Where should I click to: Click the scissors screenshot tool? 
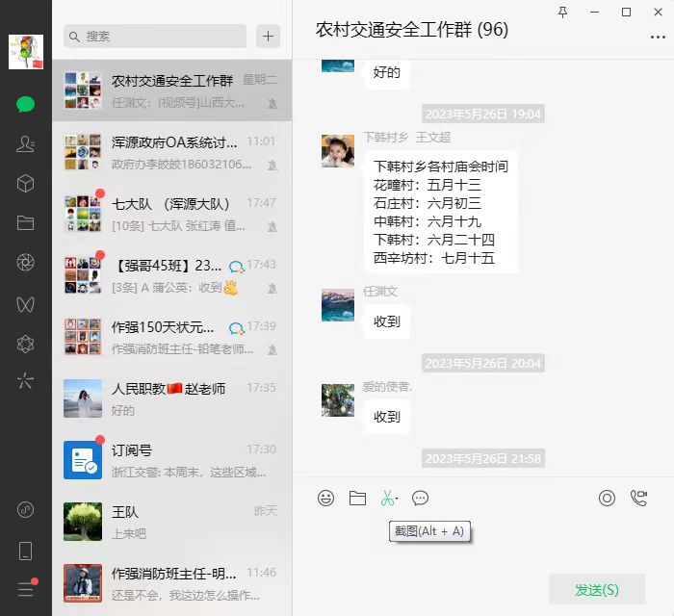[386, 498]
